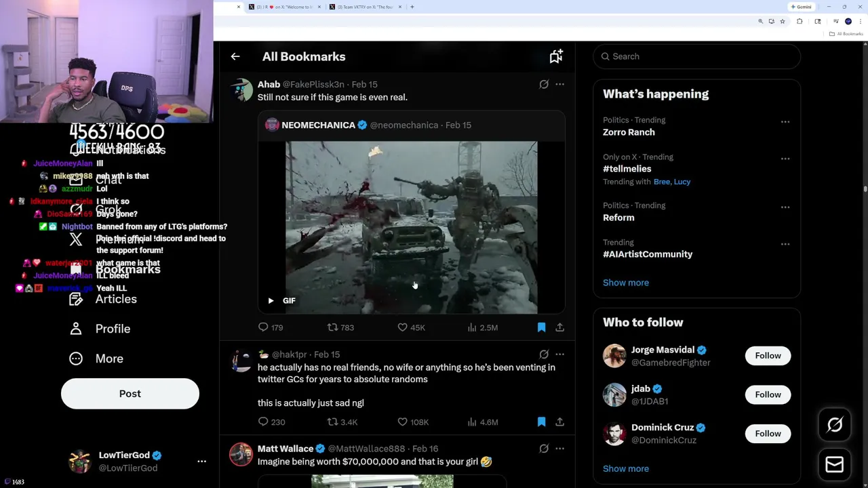
Task: Open Chrome three-dot menu
Action: 860,22
